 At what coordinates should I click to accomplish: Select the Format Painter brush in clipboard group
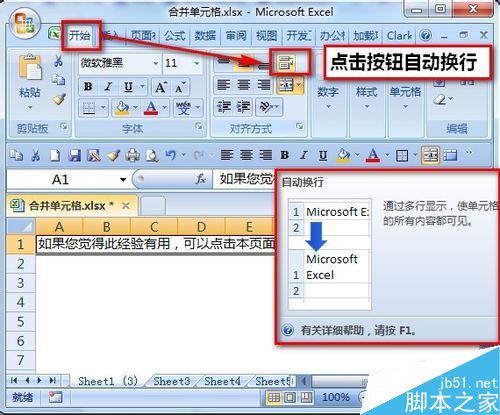click(x=59, y=99)
